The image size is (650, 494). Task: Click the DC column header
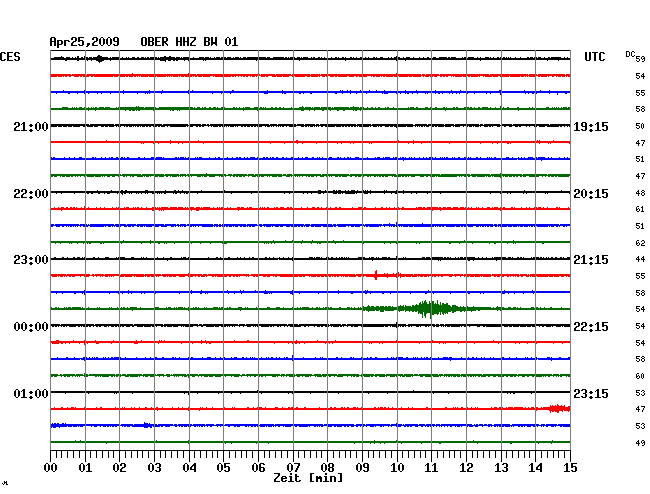point(630,54)
